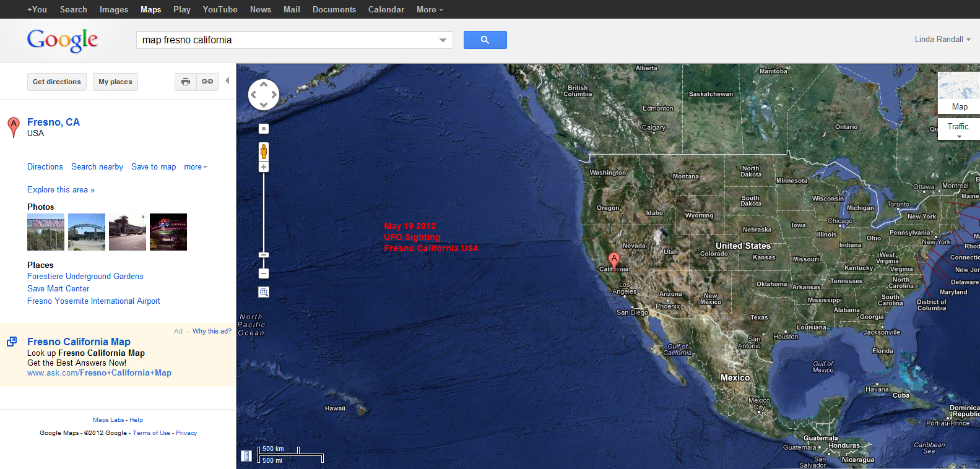The width and height of the screenshot is (980, 469).
Task: Click the link-to-map chain icon
Action: tap(207, 82)
